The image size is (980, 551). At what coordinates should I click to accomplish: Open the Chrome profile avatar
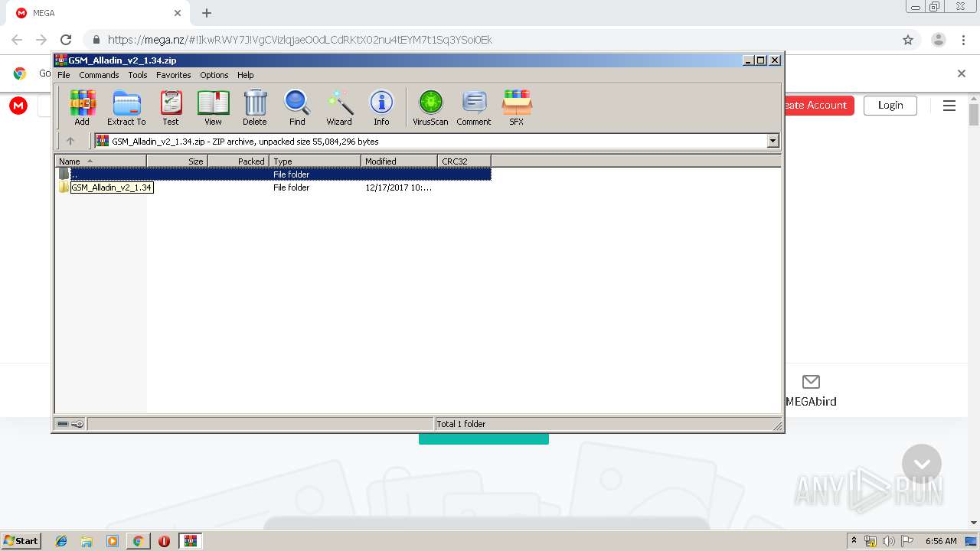[x=939, y=40]
